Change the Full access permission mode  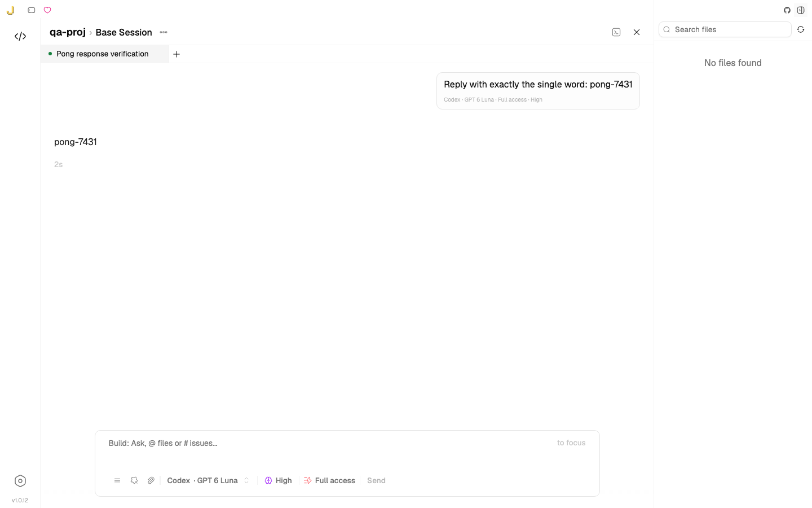tap(330, 480)
